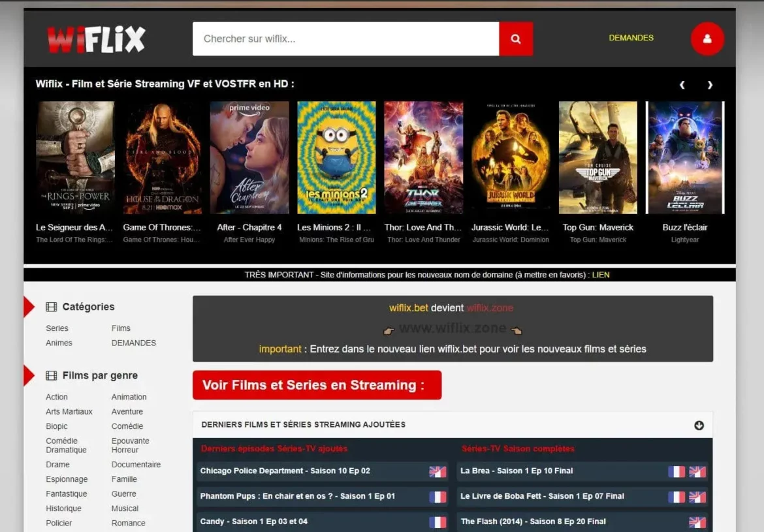Image resolution: width=764 pixels, height=532 pixels.
Task: Expand the Derniers Films section via the circular arrow
Action: [x=699, y=425]
